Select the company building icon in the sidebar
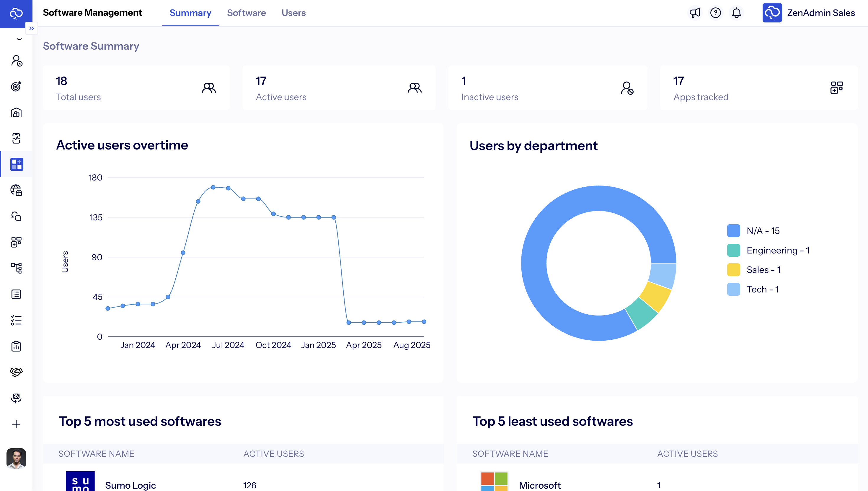Viewport: 868px width, 491px height. pyautogui.click(x=16, y=113)
